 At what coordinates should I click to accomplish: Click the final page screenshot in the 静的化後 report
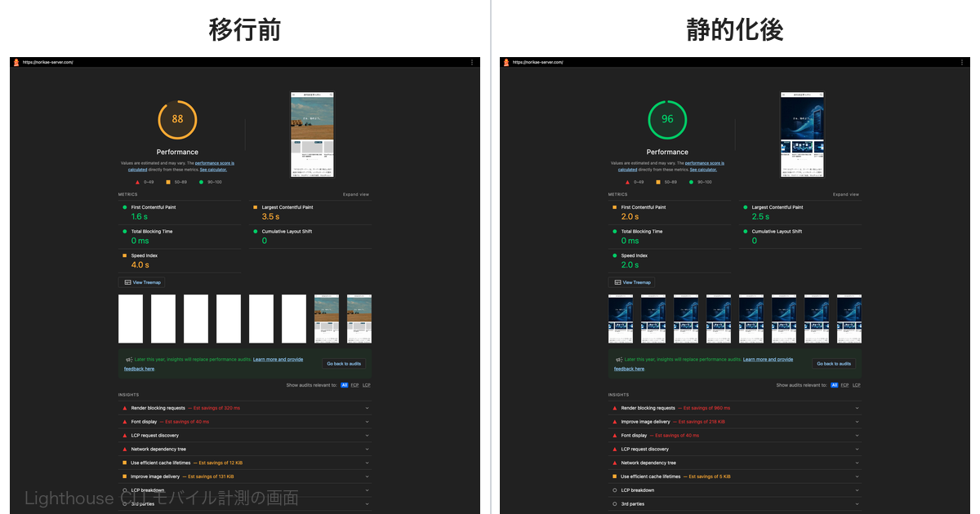pos(802,134)
